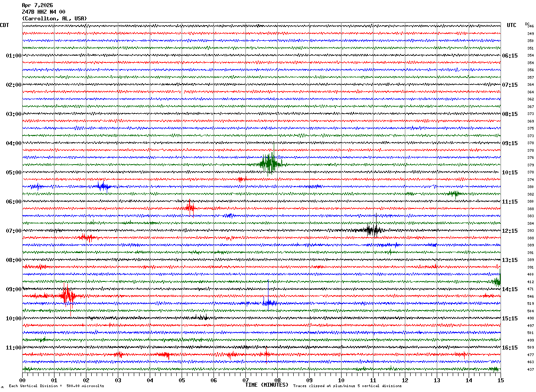536x392 pixels.
Task: Click the 'UTC' timezone label
Action: pos(512,25)
